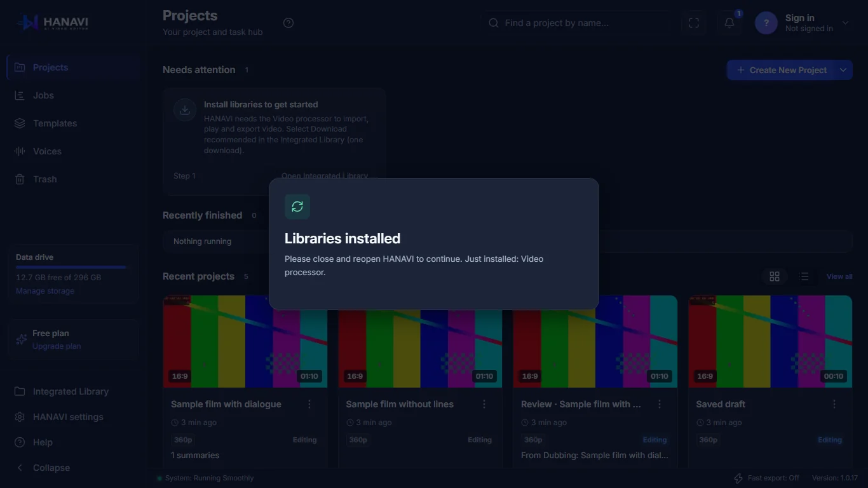868x488 pixels.
Task: Click the Fast export lightning icon in the status bar
Action: coord(738,478)
